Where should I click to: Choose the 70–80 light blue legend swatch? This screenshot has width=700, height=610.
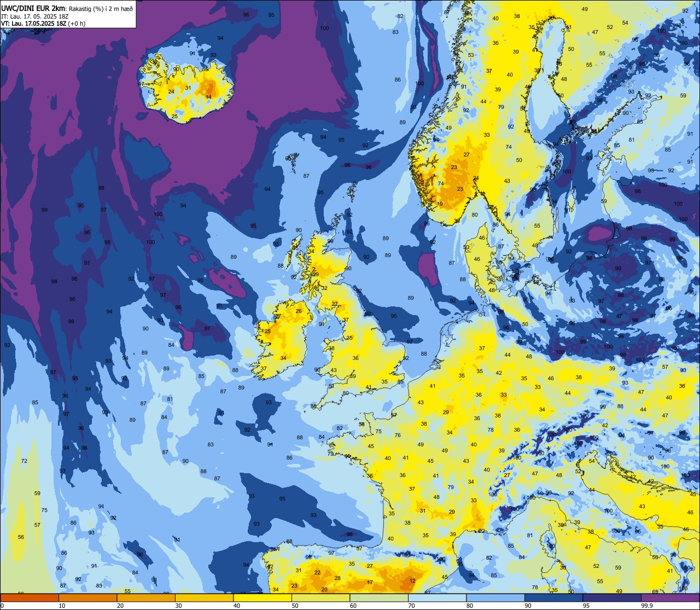pyautogui.click(x=437, y=598)
